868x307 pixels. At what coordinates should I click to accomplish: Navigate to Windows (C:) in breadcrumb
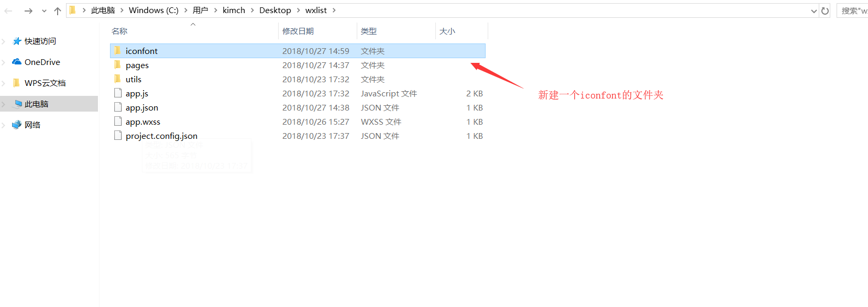[153, 10]
